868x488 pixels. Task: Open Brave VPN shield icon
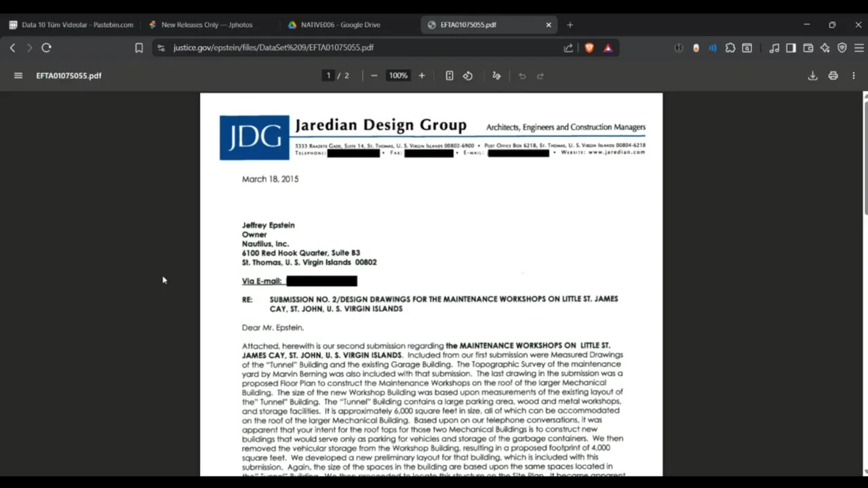click(842, 47)
